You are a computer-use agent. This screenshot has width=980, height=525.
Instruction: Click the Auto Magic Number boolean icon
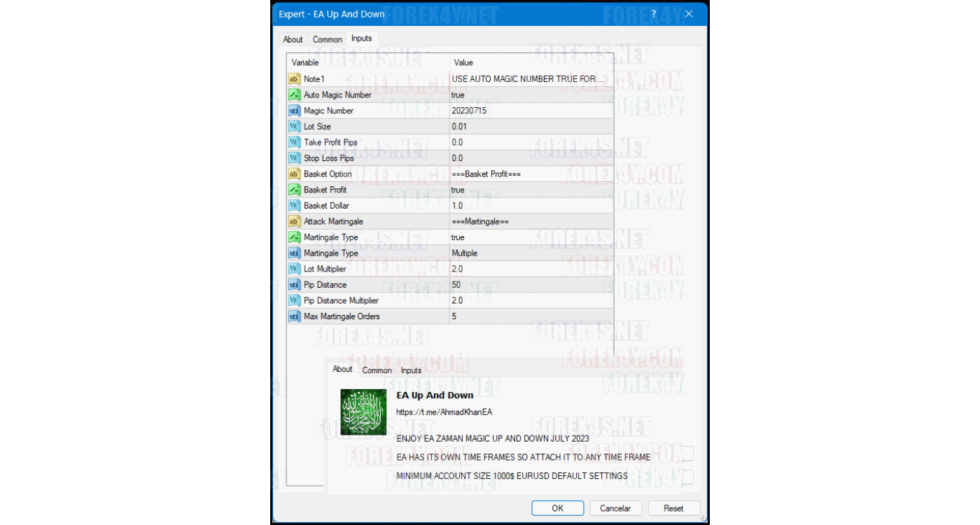294,95
